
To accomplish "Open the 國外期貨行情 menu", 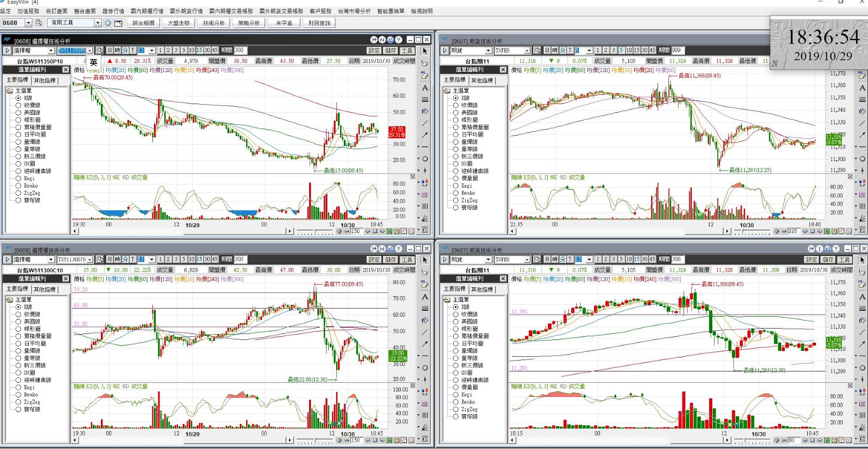I will (186, 11).
